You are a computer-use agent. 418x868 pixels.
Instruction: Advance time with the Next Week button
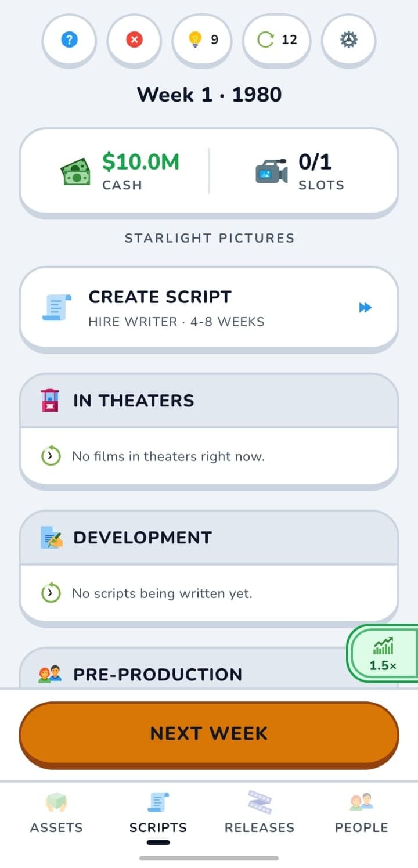tap(209, 734)
